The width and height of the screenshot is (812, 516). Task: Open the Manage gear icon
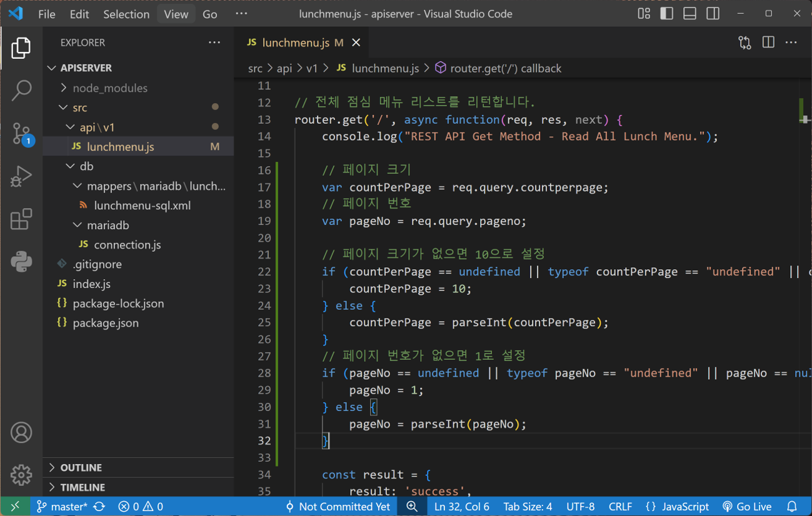[21, 475]
